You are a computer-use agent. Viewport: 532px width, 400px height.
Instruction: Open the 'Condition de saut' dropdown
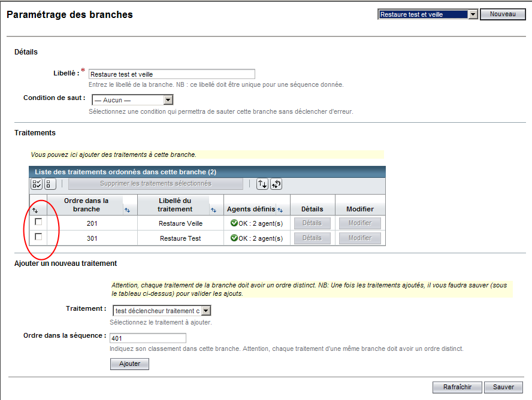point(168,100)
